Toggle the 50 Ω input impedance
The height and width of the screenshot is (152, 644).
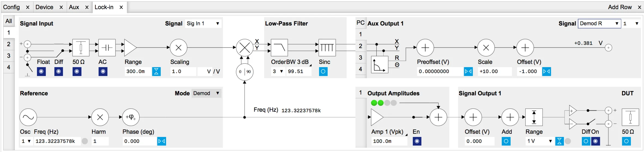click(x=77, y=71)
